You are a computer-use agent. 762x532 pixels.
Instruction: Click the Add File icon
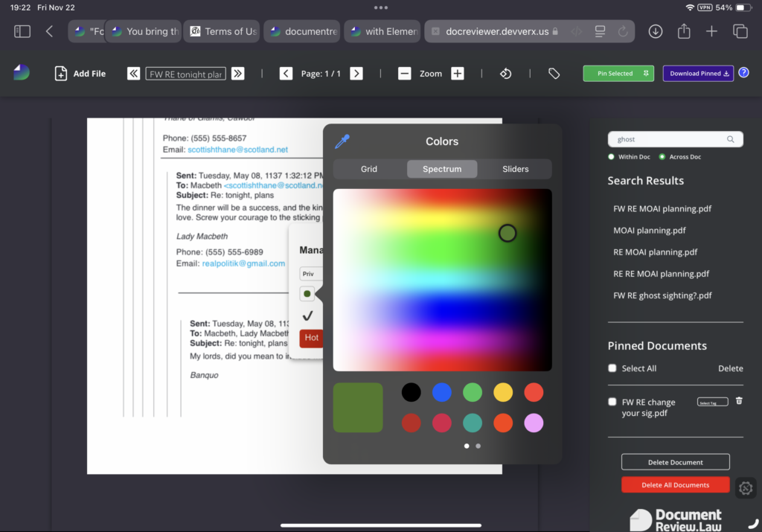pyautogui.click(x=61, y=74)
